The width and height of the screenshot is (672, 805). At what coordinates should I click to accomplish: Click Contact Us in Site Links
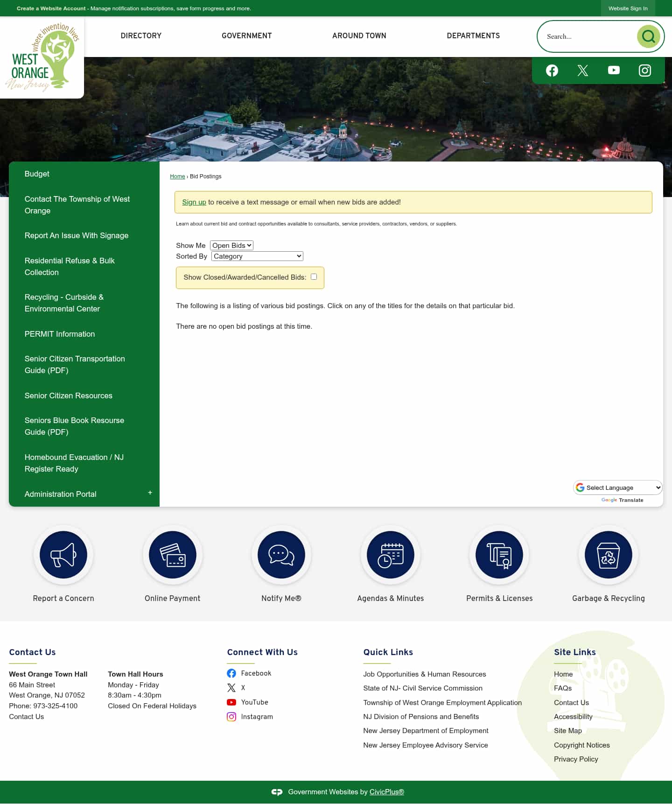571,703
